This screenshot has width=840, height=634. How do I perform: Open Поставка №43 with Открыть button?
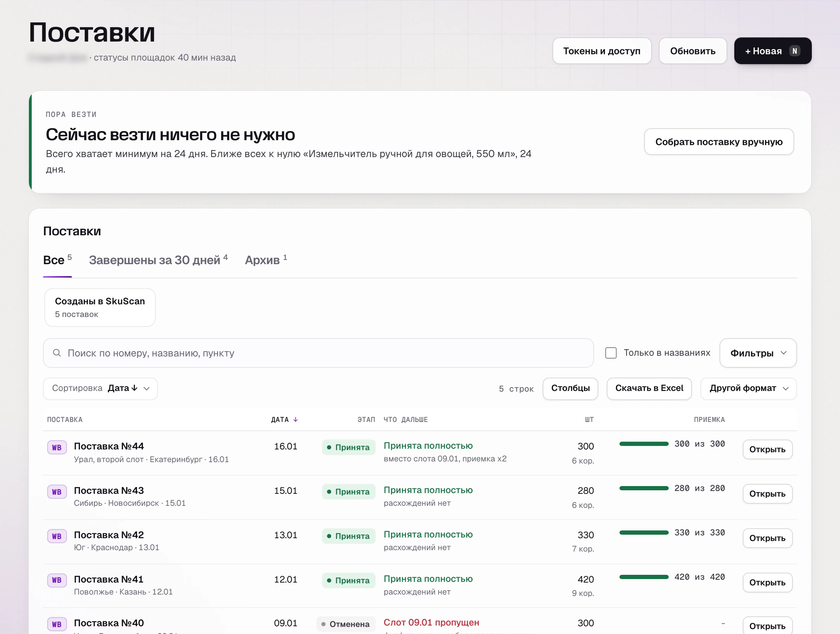coord(767,494)
